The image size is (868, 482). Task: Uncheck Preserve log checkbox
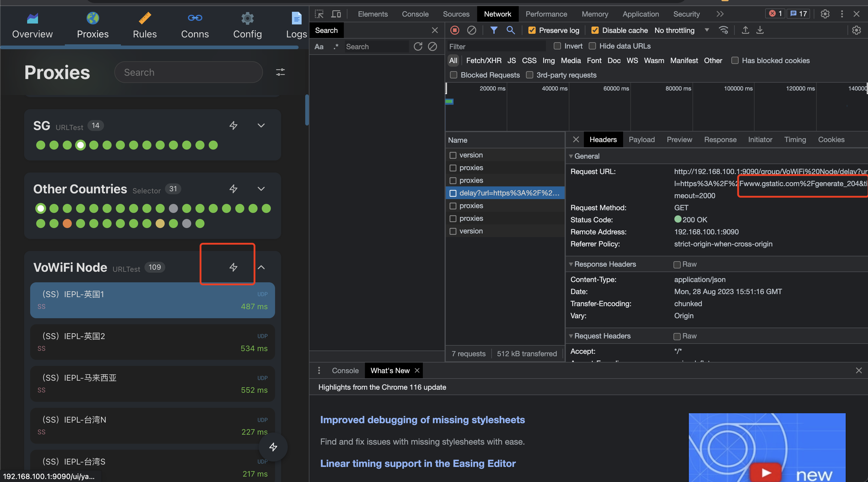532,30
